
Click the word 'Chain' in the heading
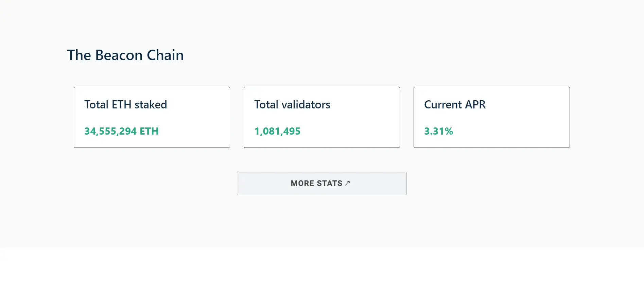click(x=165, y=55)
